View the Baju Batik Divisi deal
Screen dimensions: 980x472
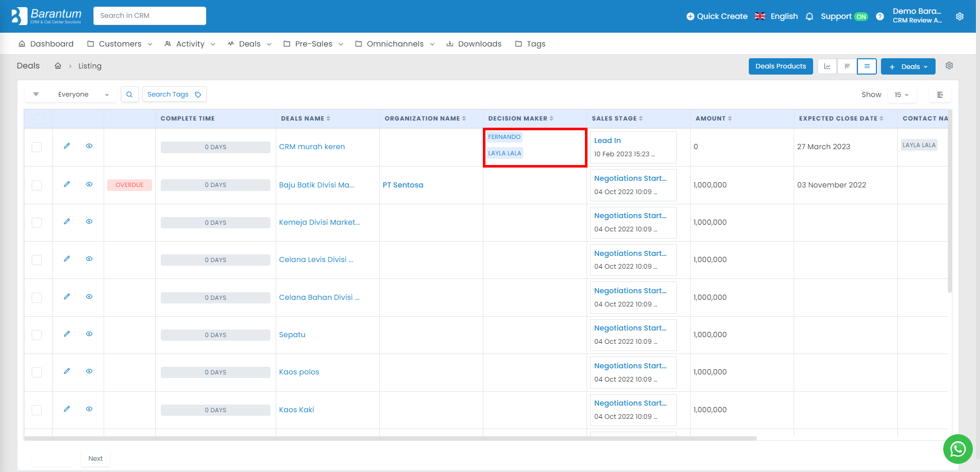[x=89, y=184]
